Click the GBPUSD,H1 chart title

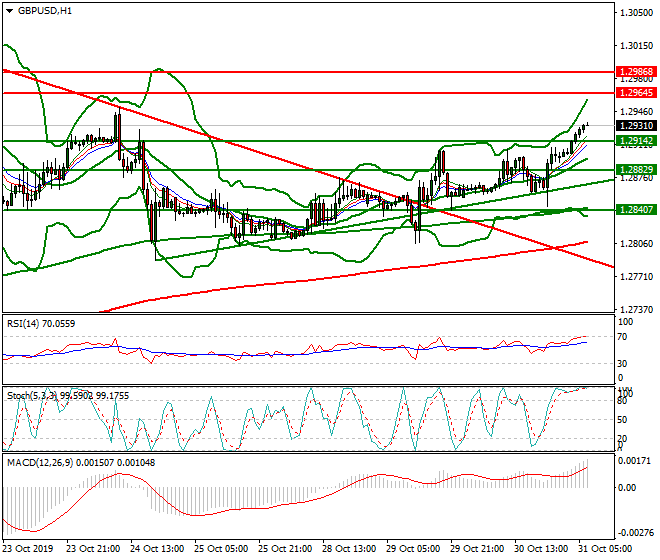(x=45, y=11)
